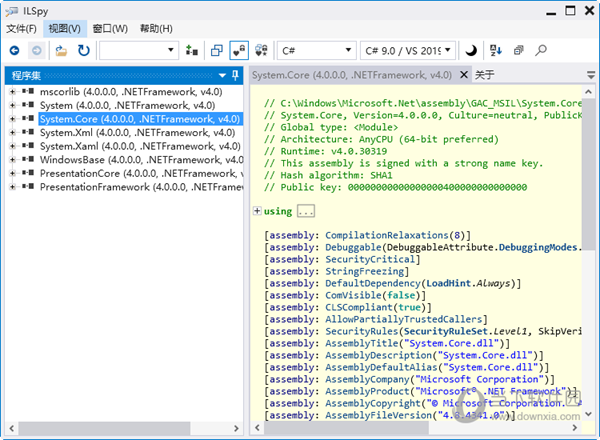The image size is (600, 440).
Task: Expand the WindowsBase assembly node
Action: pos(12,160)
